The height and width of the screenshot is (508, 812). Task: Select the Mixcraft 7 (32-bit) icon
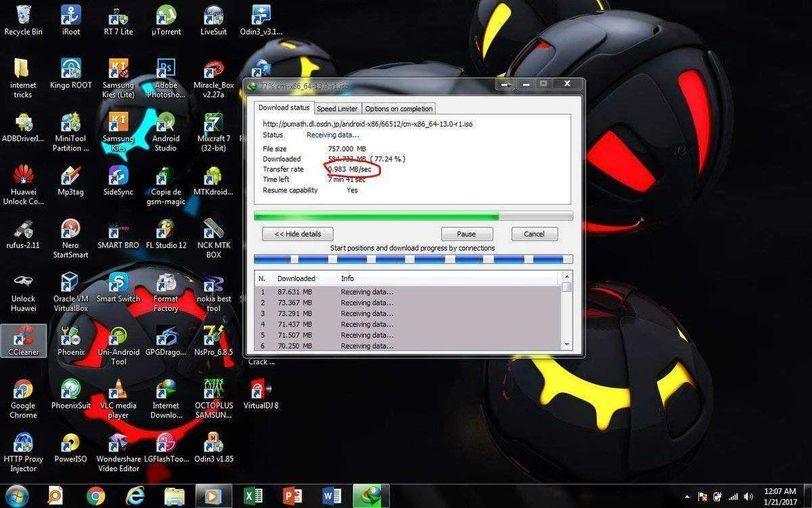(214, 131)
